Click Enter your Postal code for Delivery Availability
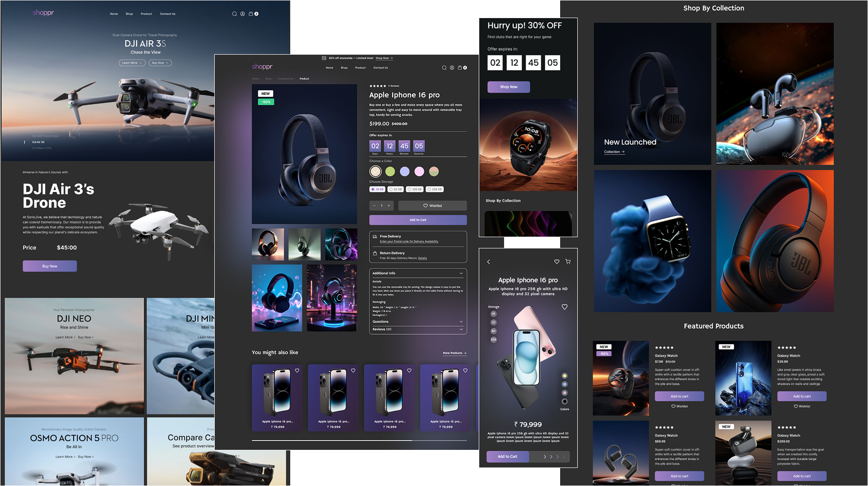 (x=409, y=242)
